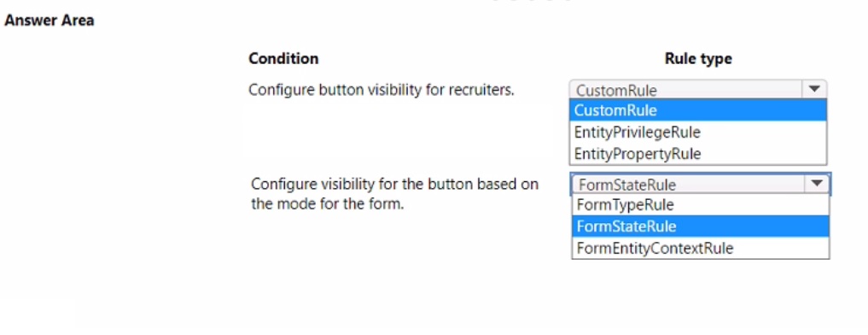Click the word 'form.' ending second condition
The image size is (868, 335).
[x=389, y=204]
